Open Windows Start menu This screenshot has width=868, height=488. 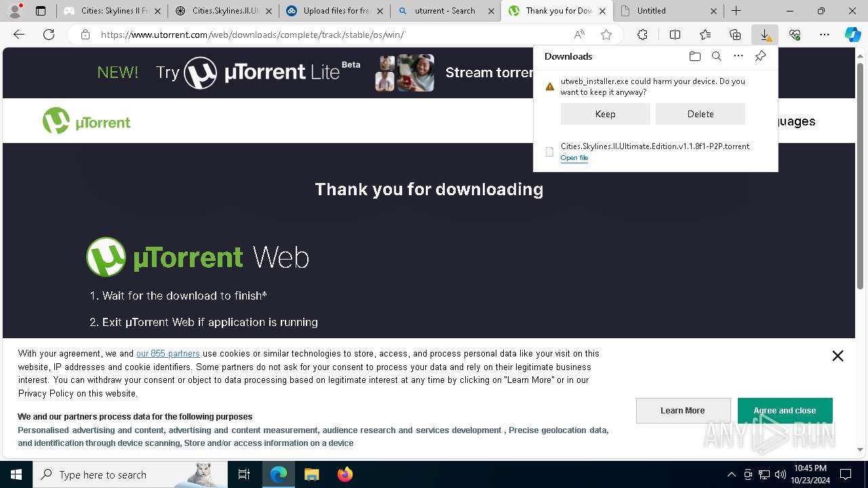16,474
